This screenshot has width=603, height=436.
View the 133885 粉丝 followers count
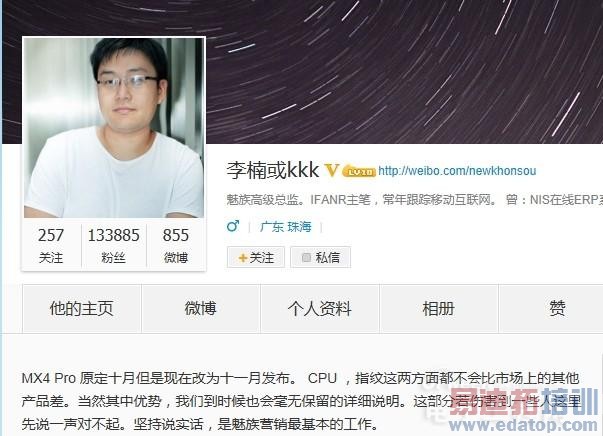pos(114,245)
